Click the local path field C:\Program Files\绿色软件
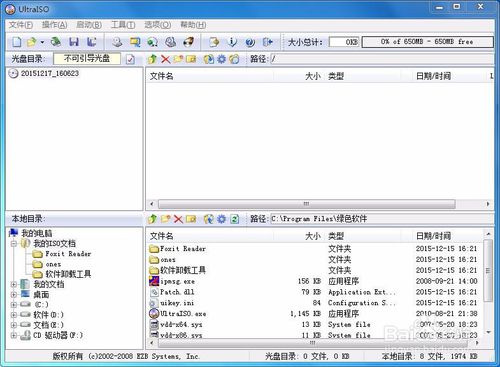 382,219
